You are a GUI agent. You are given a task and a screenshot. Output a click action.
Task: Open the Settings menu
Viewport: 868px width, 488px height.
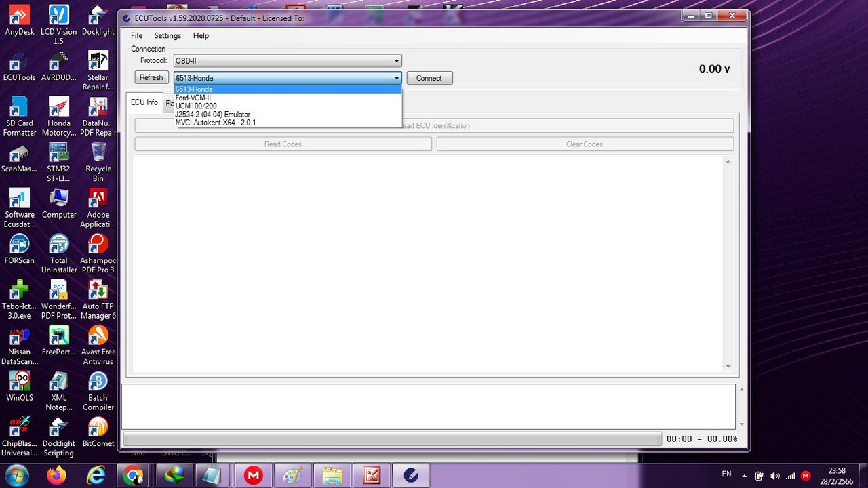tap(167, 35)
